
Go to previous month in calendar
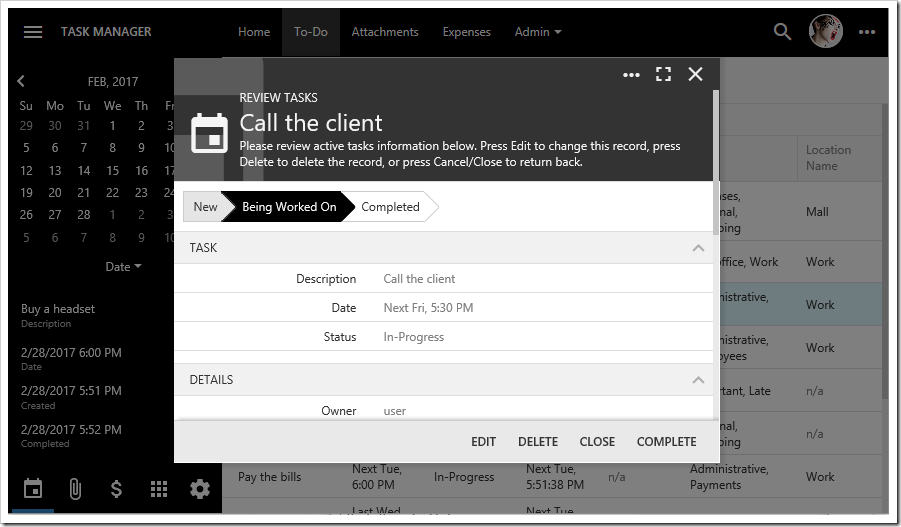21,81
